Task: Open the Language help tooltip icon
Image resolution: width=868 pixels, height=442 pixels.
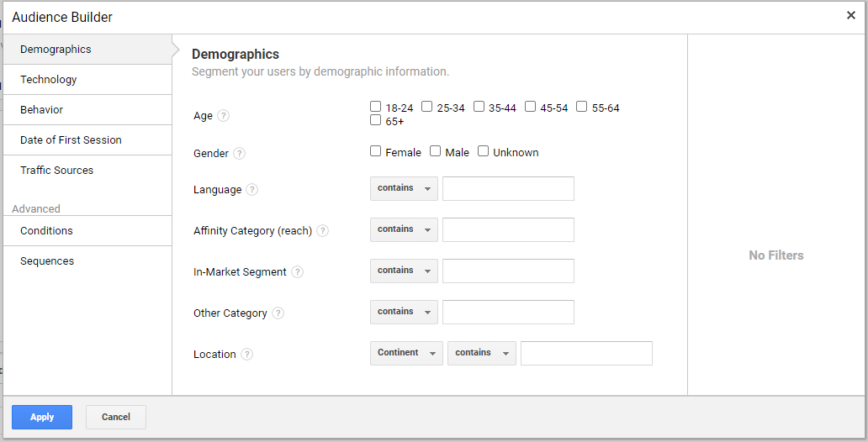Action: [x=252, y=190]
